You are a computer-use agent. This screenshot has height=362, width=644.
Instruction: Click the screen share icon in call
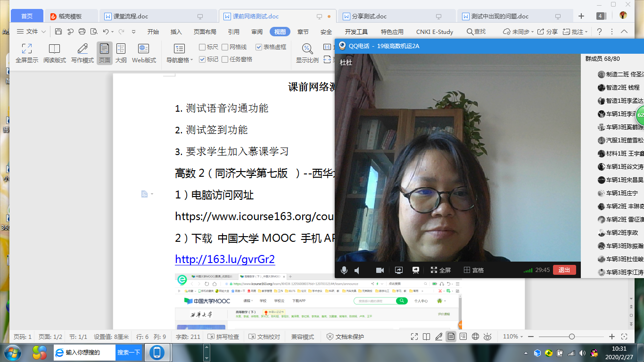(399, 270)
